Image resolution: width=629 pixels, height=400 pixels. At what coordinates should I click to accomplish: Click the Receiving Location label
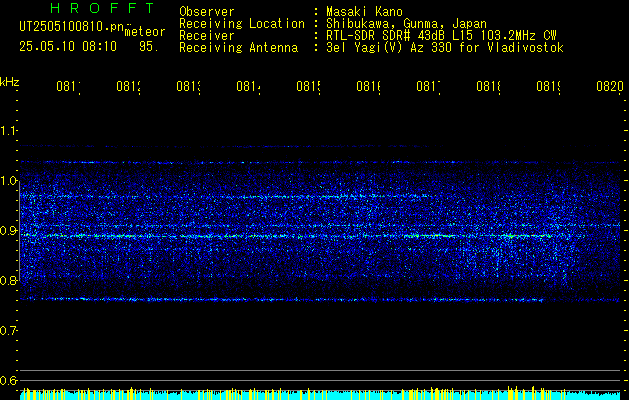click(242, 24)
